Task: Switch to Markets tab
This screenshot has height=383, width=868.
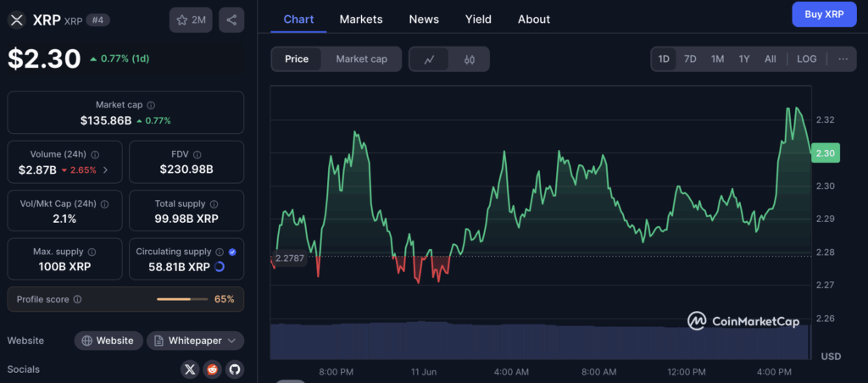Action: [361, 19]
